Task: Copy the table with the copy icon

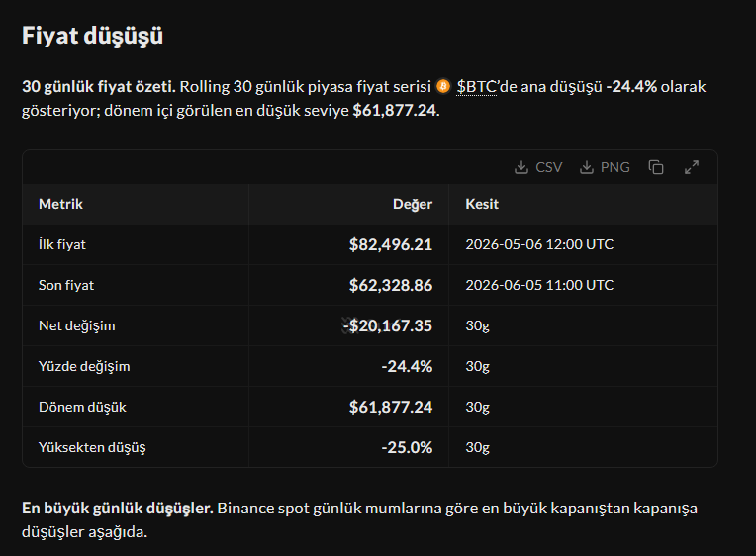Action: [656, 167]
